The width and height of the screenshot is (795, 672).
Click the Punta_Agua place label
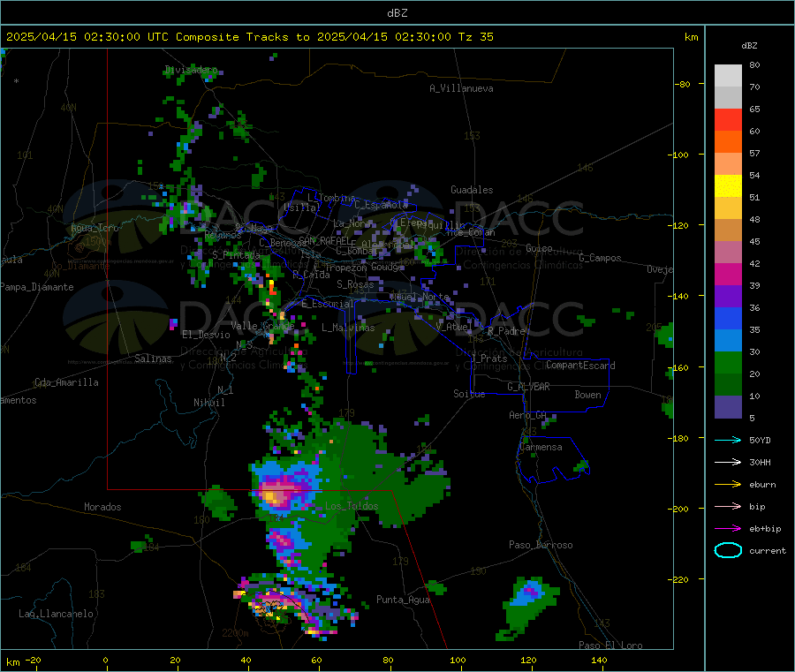coord(403,600)
